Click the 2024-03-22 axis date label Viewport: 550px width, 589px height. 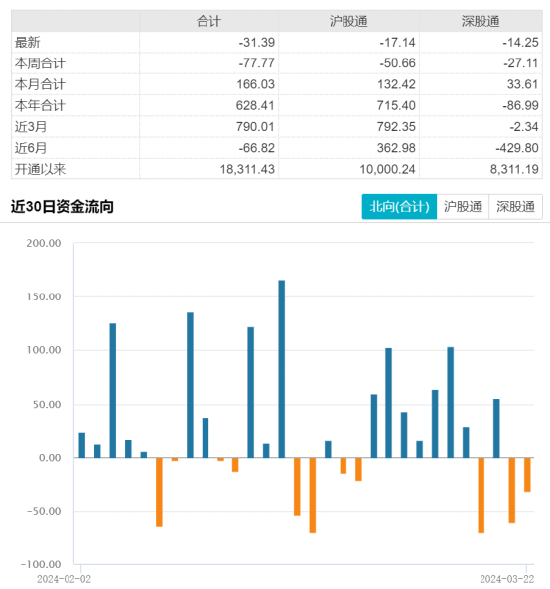point(507,579)
